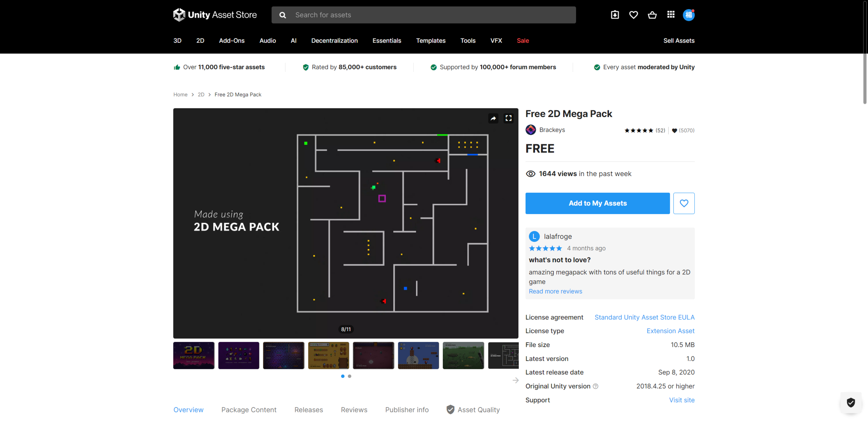Open the user profile avatar

coord(688,15)
